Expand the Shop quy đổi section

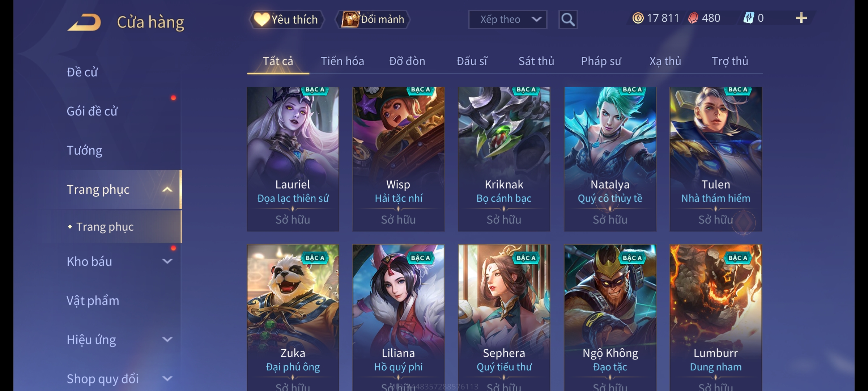coord(167,379)
